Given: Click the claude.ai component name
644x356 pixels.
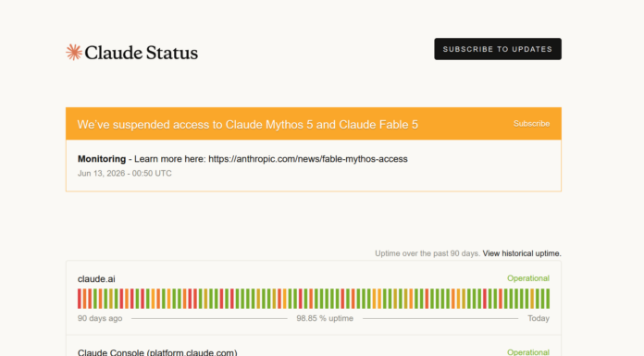Looking at the screenshot, I should tap(96, 279).
